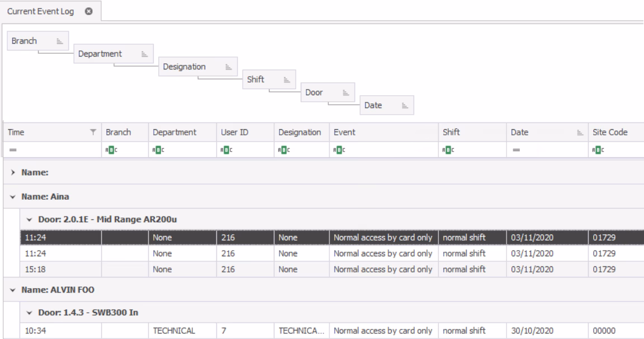Expand the blank Name group row
Image resolution: width=644 pixels, height=339 pixels.
(13, 173)
